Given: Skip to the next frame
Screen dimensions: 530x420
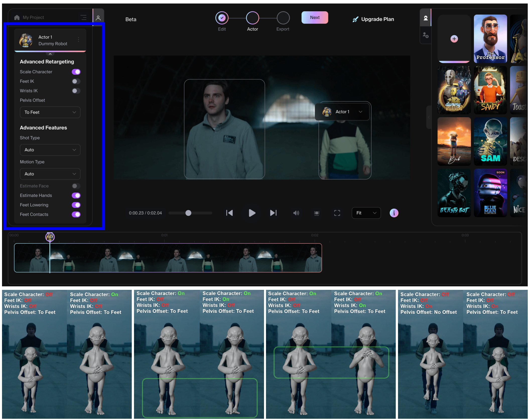Looking at the screenshot, I should click(x=273, y=213).
